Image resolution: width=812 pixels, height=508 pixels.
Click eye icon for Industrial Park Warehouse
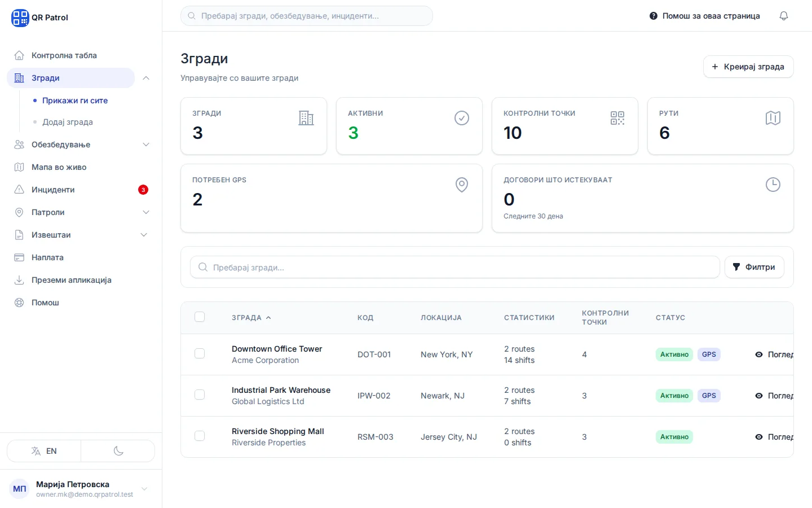coord(759,396)
